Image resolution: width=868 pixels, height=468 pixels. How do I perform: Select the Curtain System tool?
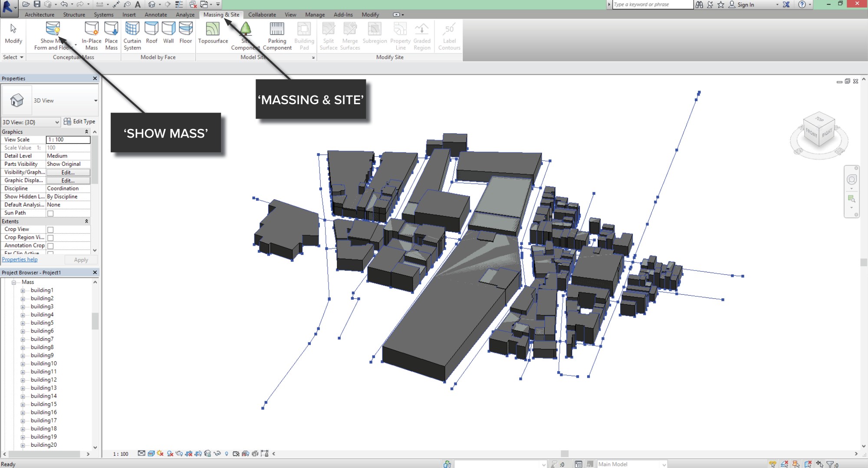pos(132,35)
